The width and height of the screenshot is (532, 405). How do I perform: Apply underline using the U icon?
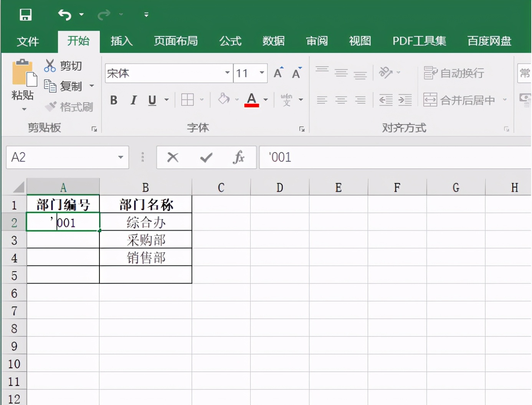(x=152, y=100)
